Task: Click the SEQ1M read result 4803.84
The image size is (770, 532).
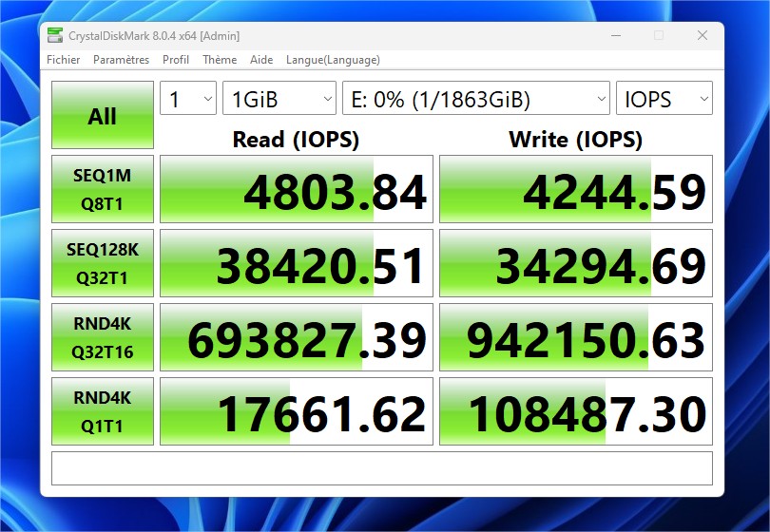Action: [x=297, y=189]
